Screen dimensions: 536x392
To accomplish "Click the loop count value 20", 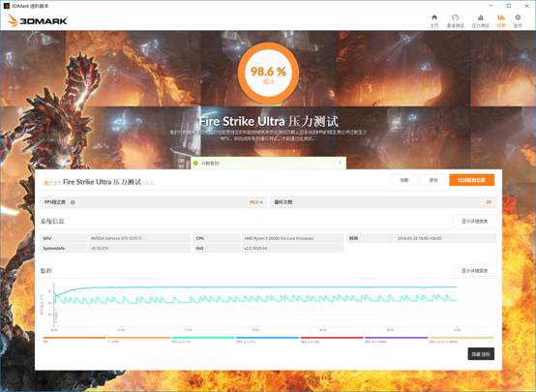I will (489, 202).
